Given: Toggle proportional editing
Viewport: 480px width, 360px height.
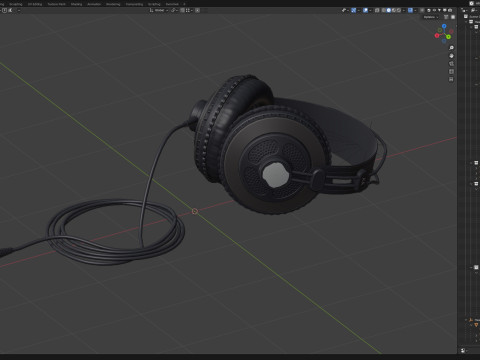Looking at the screenshot, I should pos(197,10).
